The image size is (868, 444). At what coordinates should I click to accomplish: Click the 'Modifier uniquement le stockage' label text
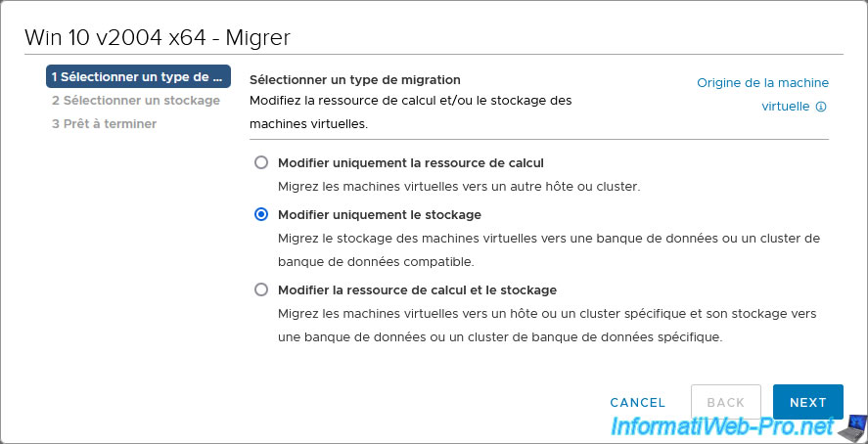click(380, 215)
